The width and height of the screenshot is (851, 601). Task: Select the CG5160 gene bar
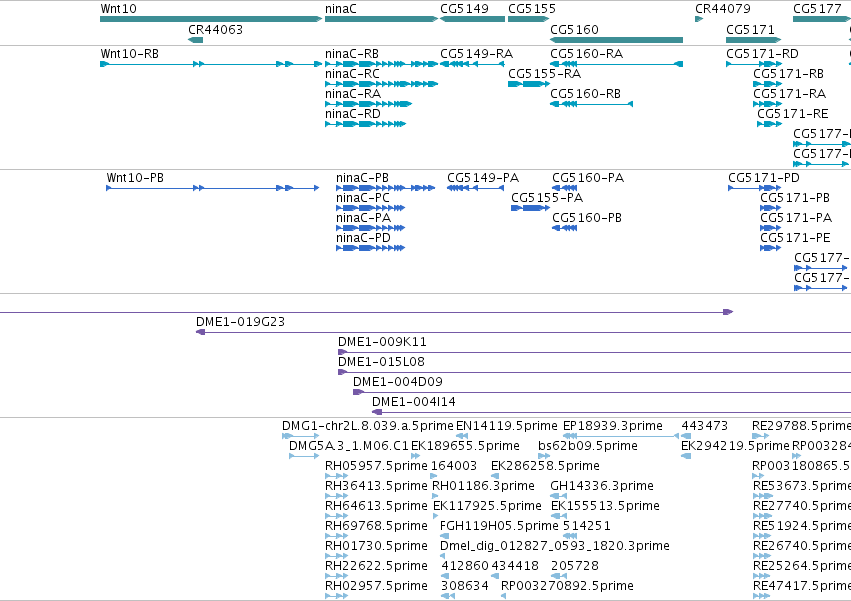(617, 40)
